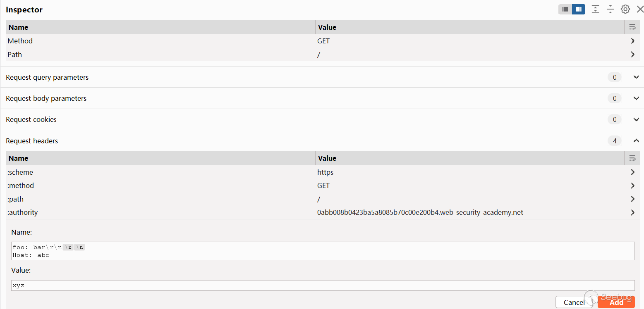The width and height of the screenshot is (644, 309).
Task: Close the Inspector panel
Action: 639,9
